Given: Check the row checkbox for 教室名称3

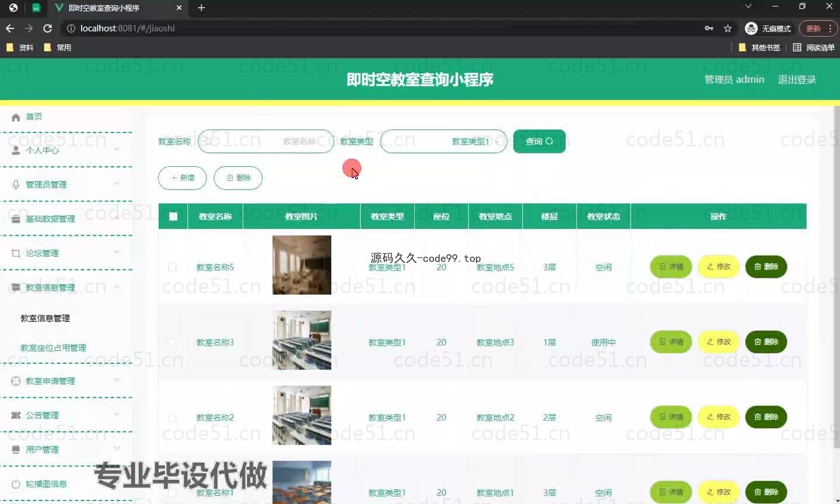Looking at the screenshot, I should 172,342.
